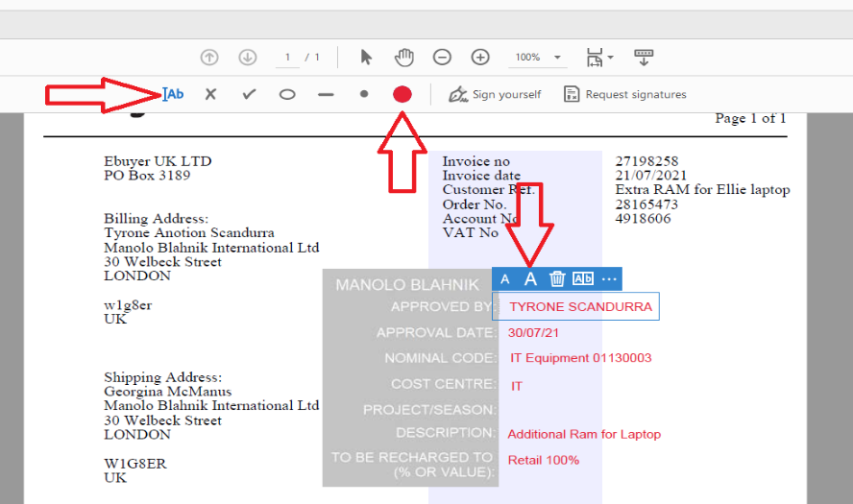Click account number 4918606
The image size is (853, 504).
[643, 219]
